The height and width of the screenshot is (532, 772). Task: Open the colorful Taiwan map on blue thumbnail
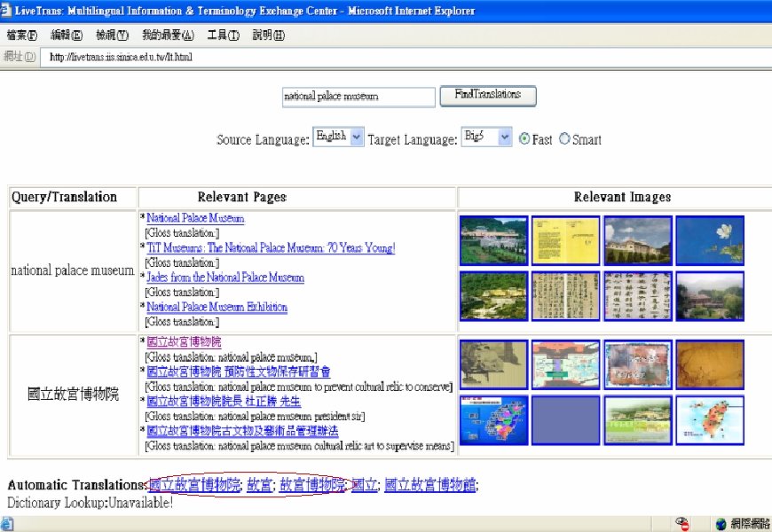pyautogui.click(x=494, y=420)
